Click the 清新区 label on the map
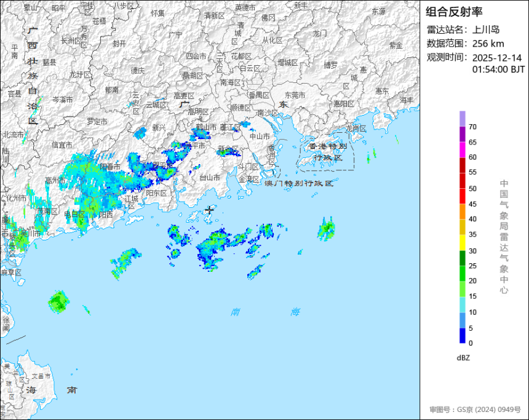 pos(215,16)
